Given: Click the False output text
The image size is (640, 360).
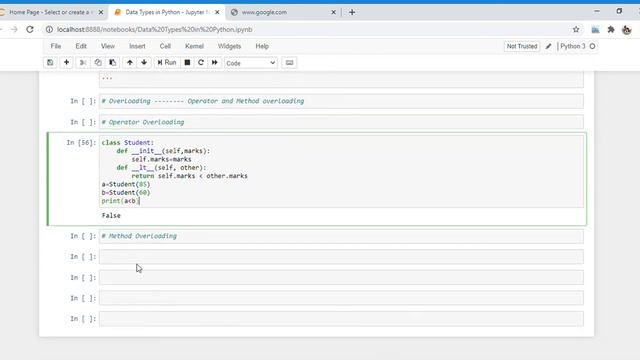Looking at the screenshot, I should tap(111, 216).
